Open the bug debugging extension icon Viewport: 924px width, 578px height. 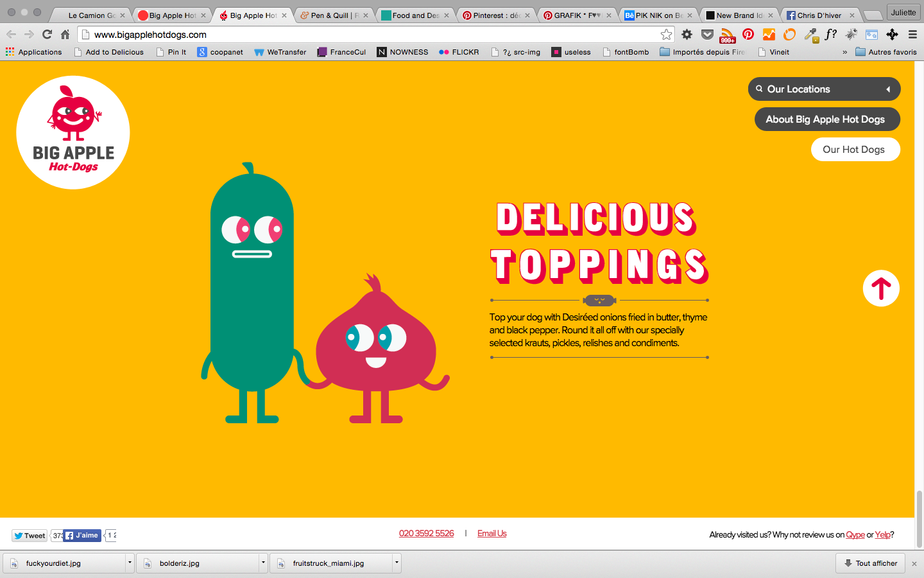point(851,35)
